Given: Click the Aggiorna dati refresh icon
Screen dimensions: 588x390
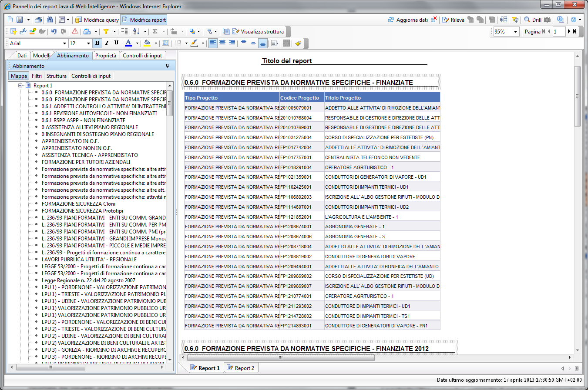Looking at the screenshot, I should tap(407, 20).
